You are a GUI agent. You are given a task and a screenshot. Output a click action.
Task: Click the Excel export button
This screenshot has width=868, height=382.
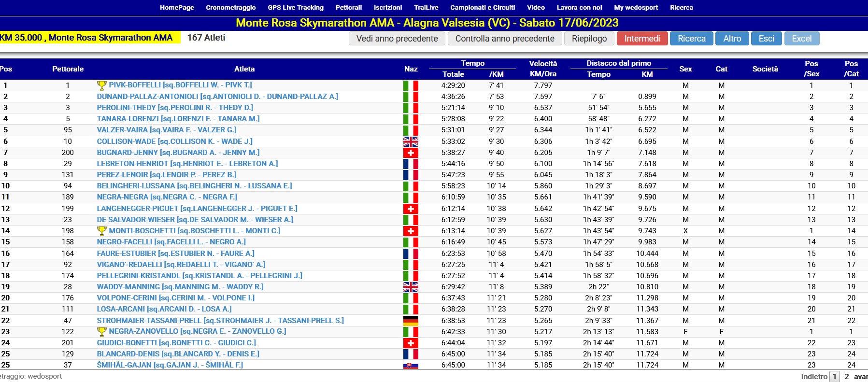[x=802, y=39]
